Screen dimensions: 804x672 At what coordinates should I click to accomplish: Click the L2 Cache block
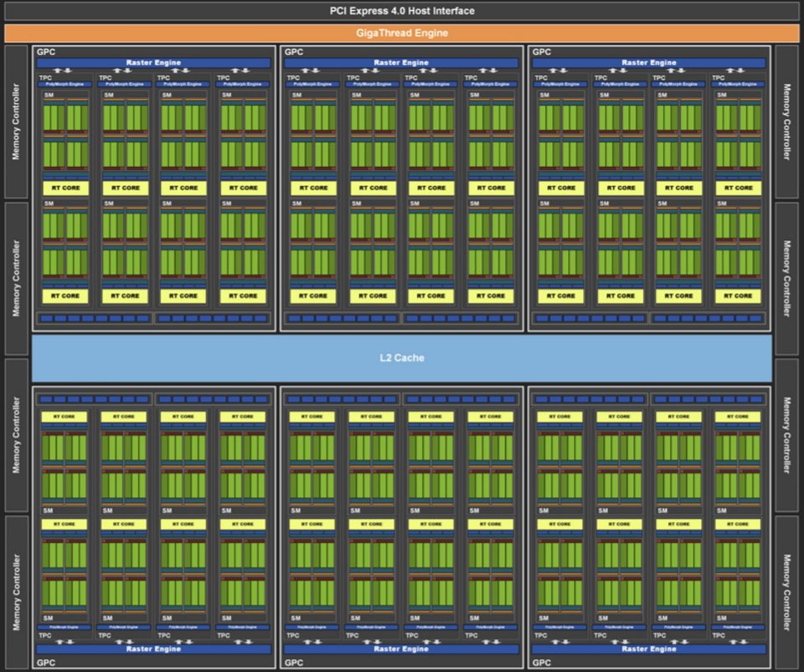coord(402,358)
